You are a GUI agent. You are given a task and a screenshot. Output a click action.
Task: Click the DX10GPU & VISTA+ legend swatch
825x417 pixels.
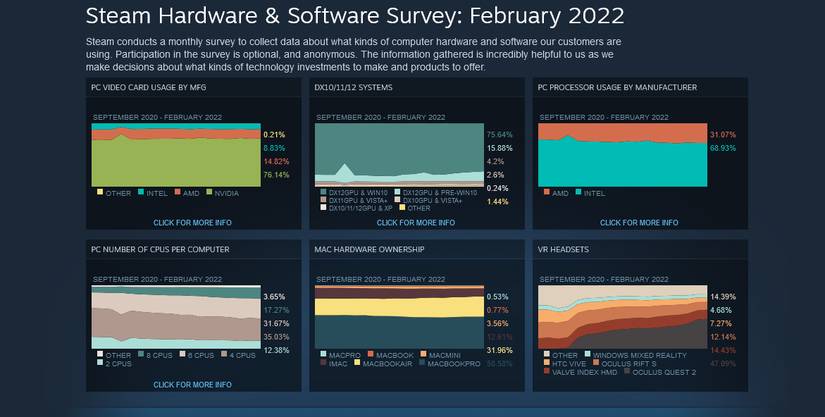click(x=397, y=200)
